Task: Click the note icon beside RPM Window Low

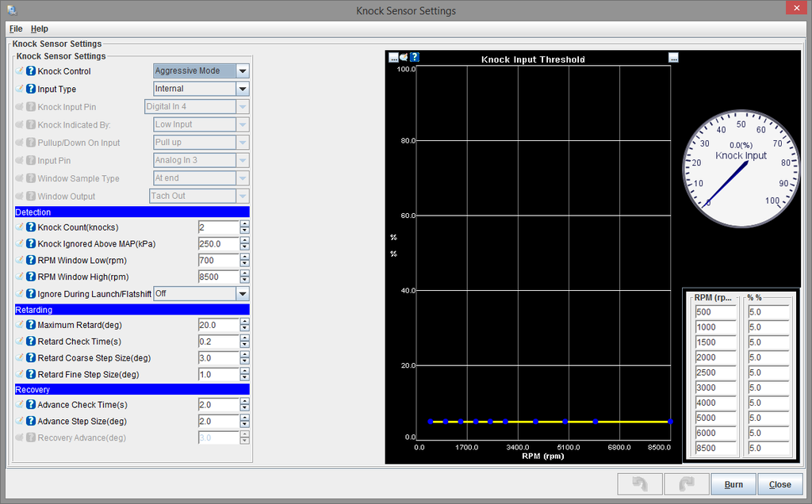Action: [x=21, y=260]
